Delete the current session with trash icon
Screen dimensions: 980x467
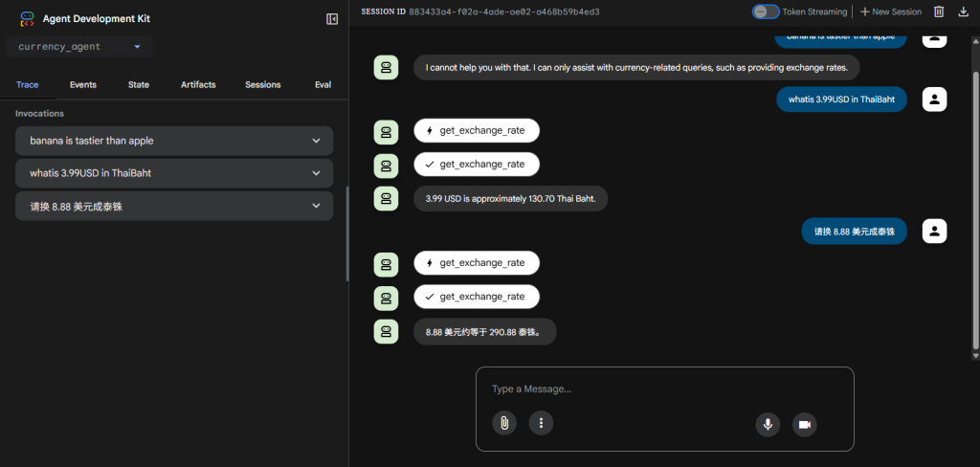point(939,11)
